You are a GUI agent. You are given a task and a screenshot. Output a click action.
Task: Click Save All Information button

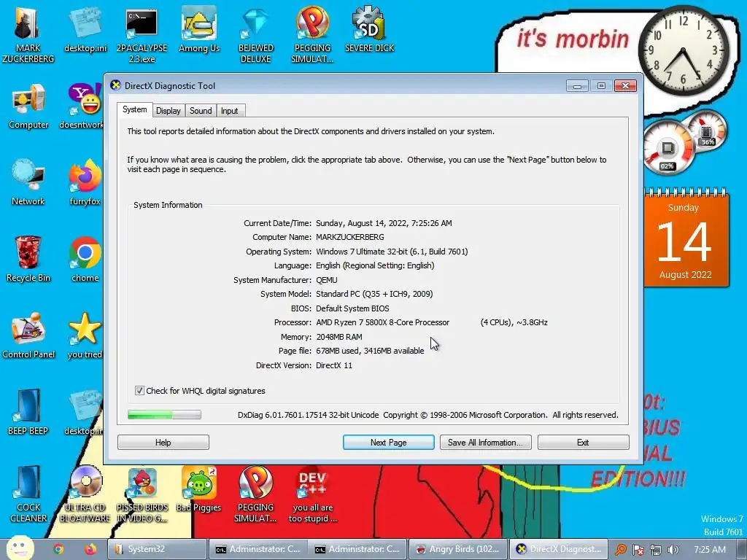click(485, 443)
